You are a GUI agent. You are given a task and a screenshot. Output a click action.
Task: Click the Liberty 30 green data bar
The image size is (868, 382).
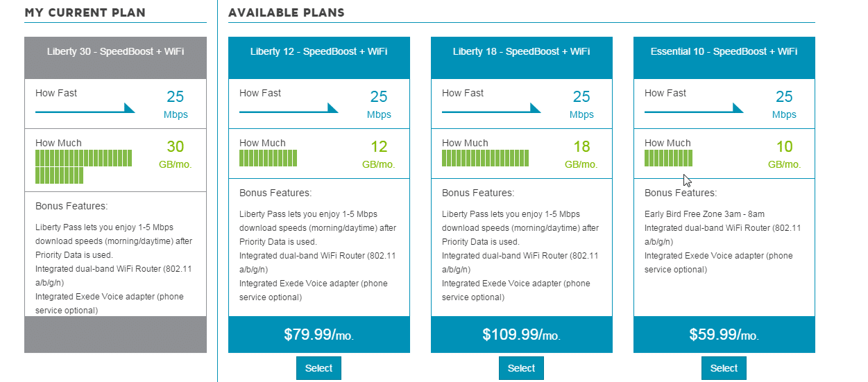83,166
